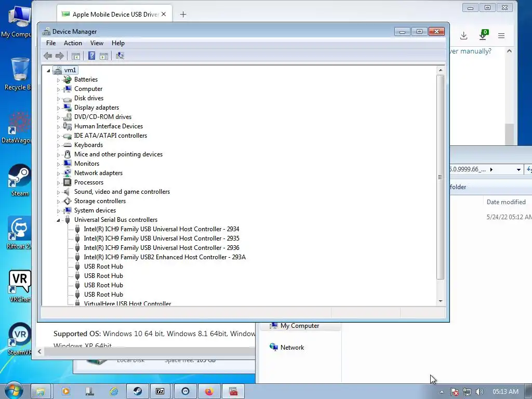Select the DVD/CD-ROM drives icon

click(68, 117)
